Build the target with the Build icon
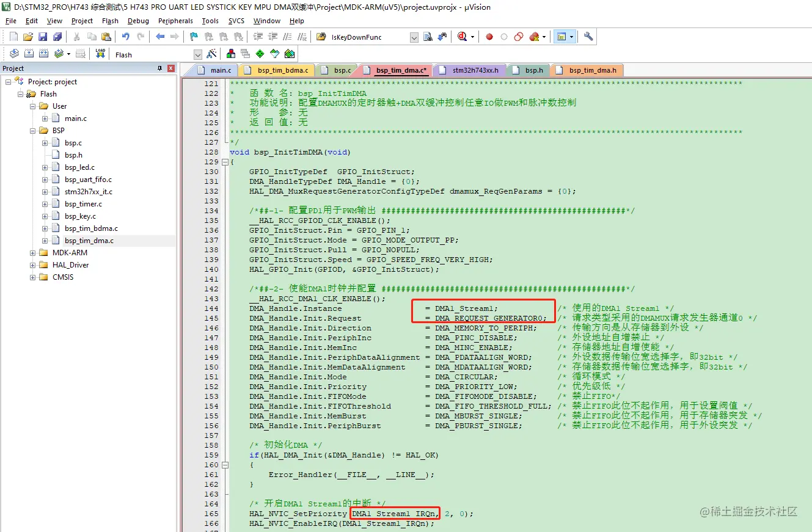This screenshot has width=812, height=532. (29, 54)
